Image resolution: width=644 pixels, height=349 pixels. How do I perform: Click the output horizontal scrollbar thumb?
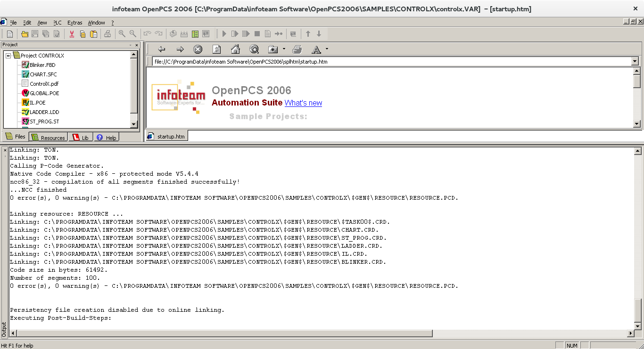pos(224,333)
